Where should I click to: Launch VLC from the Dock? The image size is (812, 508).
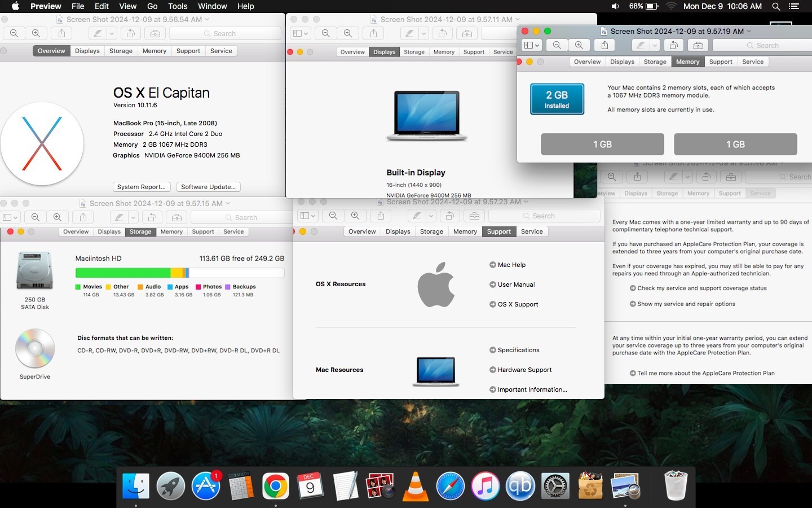click(x=416, y=486)
